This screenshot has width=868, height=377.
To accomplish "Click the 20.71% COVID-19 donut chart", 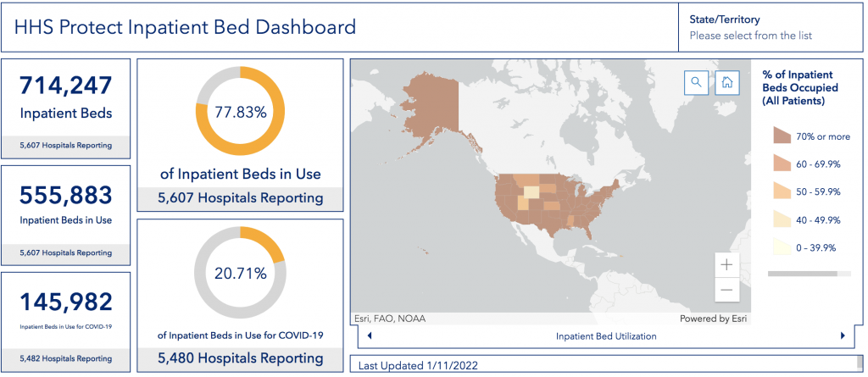I will tap(240, 273).
